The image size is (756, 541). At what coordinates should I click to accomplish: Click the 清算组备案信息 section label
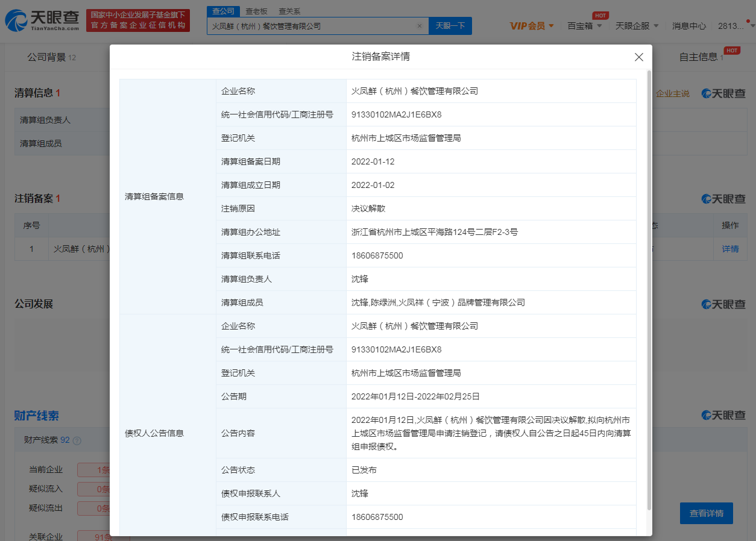tap(154, 196)
